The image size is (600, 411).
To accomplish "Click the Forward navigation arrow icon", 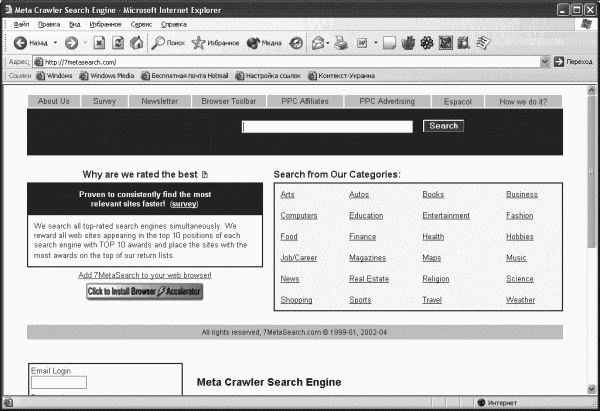I will [71, 43].
